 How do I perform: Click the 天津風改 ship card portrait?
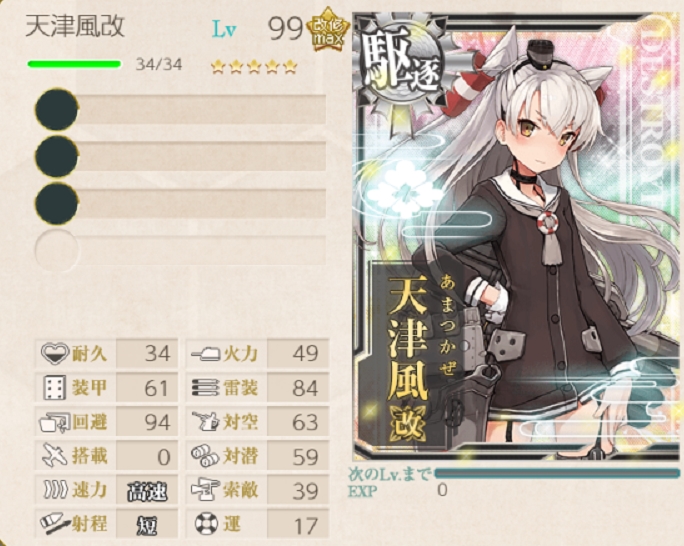click(x=517, y=236)
